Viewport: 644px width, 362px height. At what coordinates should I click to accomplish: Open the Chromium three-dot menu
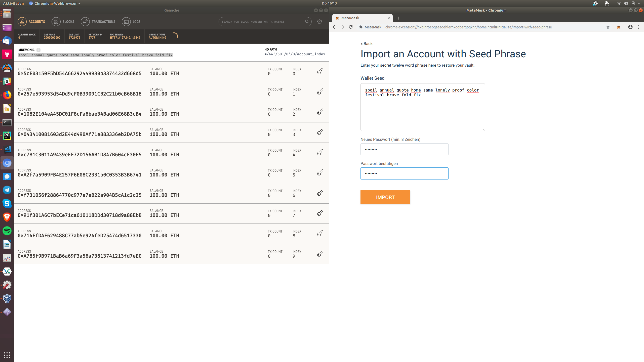pos(638,27)
